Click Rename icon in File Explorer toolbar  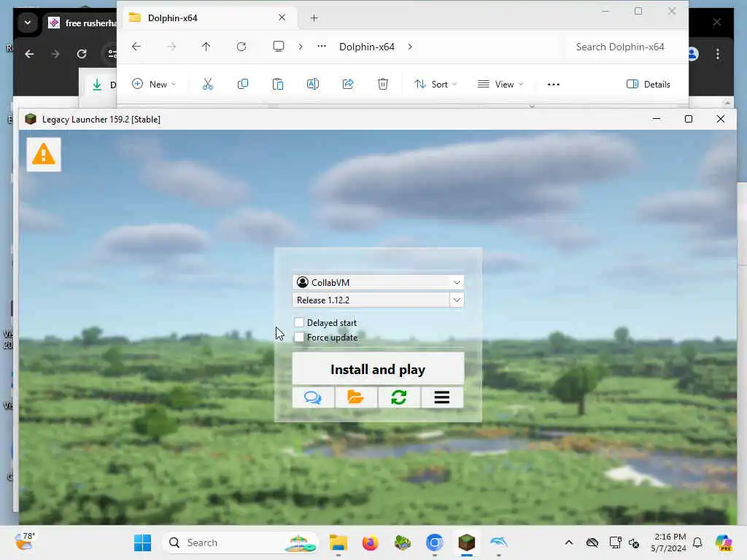pos(312,85)
